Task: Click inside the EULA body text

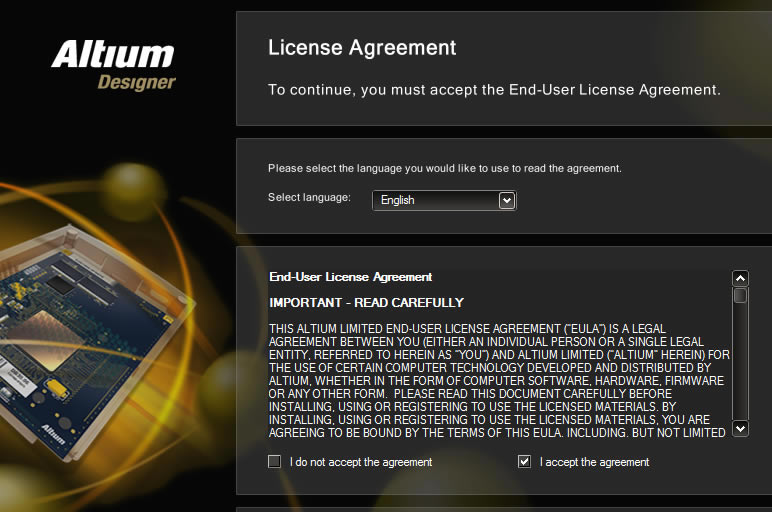Action: [x=499, y=381]
